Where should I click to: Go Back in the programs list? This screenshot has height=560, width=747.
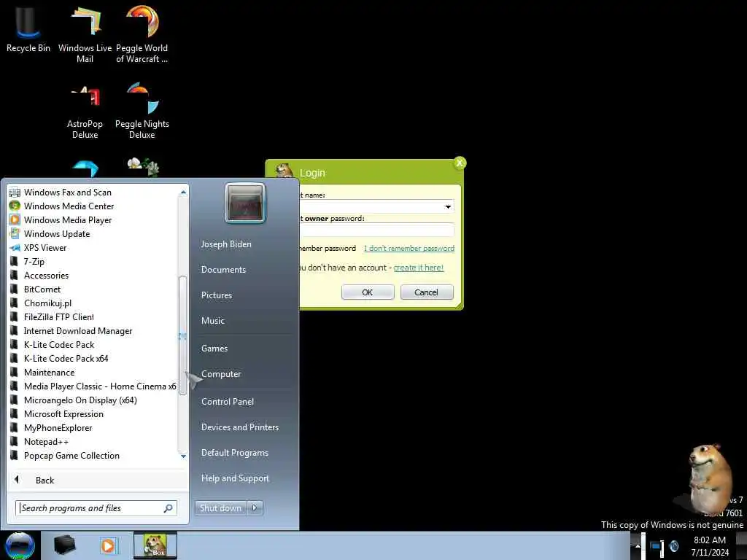coord(44,481)
